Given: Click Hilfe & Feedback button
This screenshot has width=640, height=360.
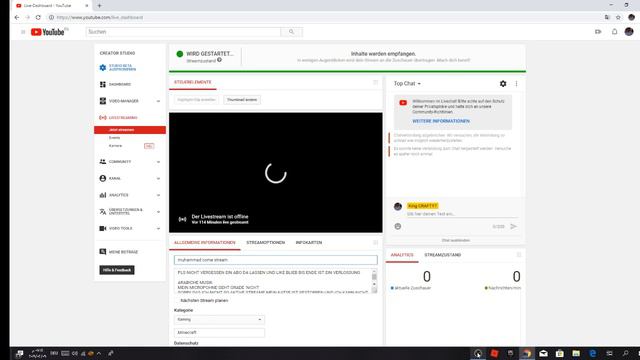Looking at the screenshot, I should (117, 270).
